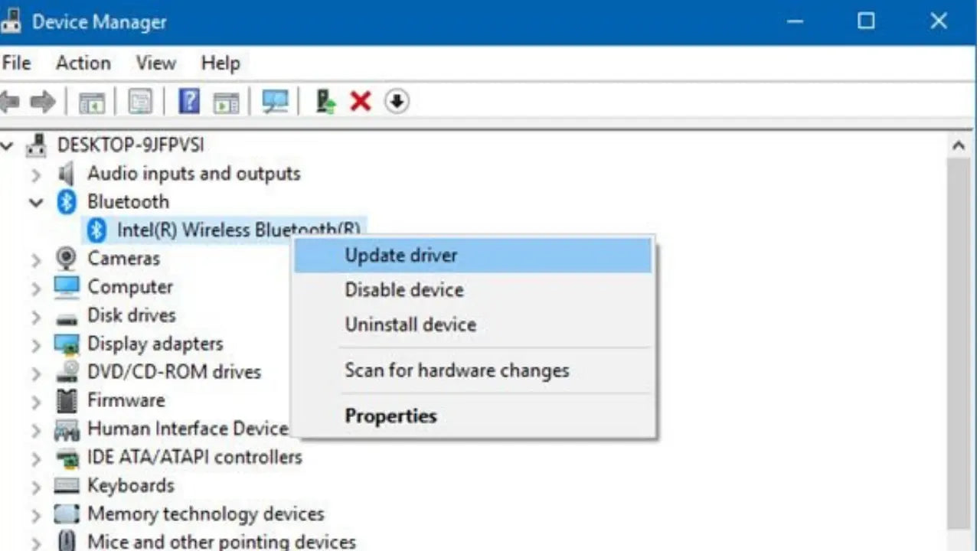Click the scrollbar up arrow
The height and width of the screenshot is (551, 980).
tap(958, 145)
